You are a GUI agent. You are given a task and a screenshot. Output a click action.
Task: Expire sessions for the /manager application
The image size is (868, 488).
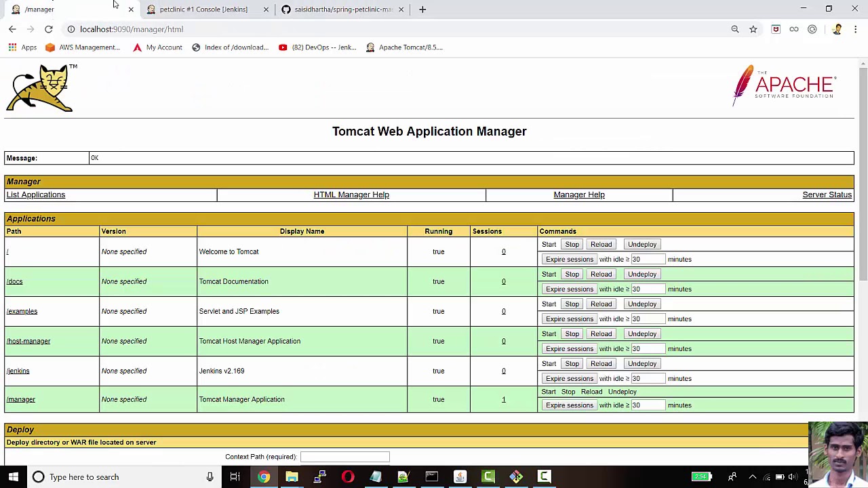tap(569, 405)
